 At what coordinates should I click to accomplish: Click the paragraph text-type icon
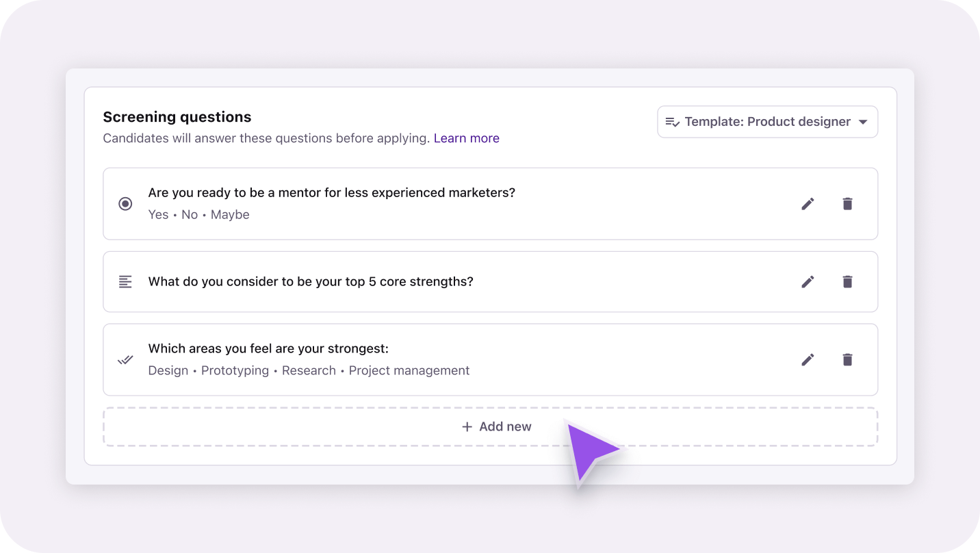125,282
